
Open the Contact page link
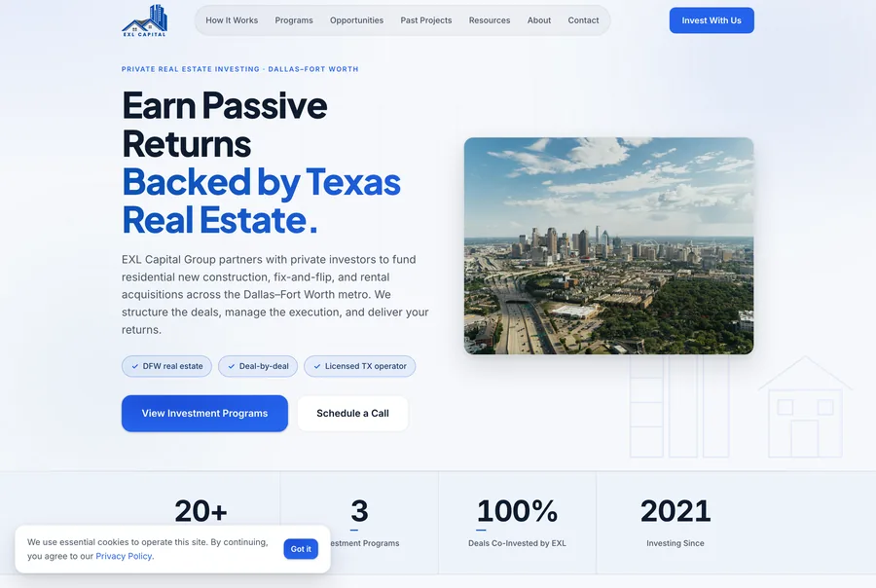click(583, 20)
